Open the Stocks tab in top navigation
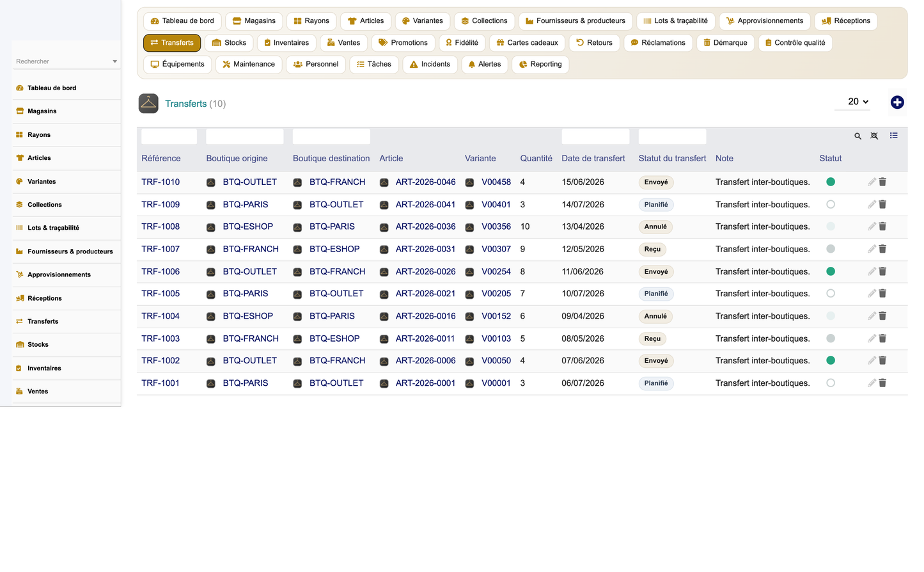 tap(229, 43)
